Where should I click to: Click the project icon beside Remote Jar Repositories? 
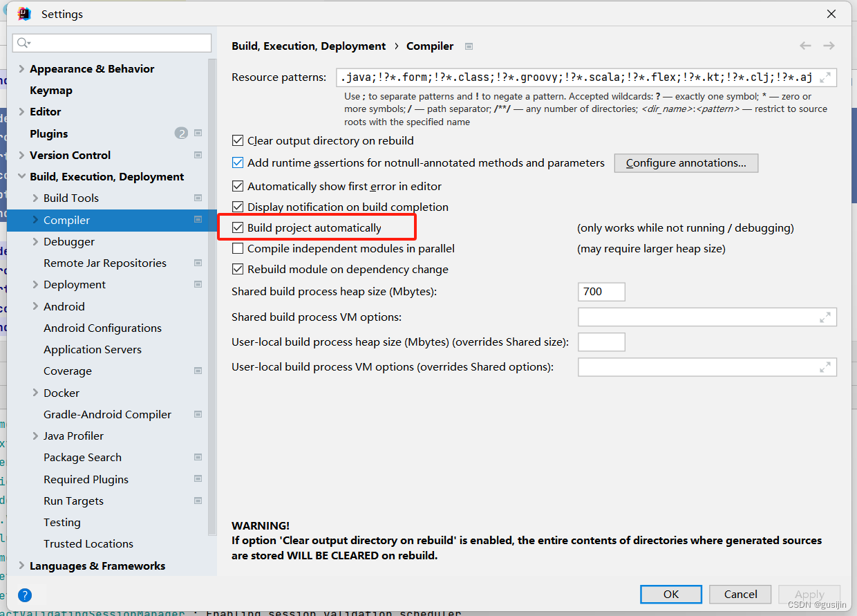[x=198, y=263]
